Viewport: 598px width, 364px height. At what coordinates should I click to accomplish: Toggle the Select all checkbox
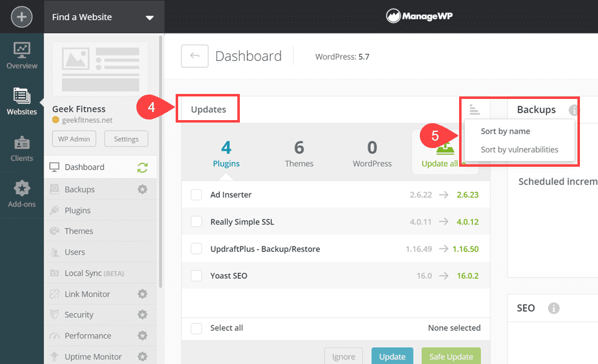(x=196, y=328)
